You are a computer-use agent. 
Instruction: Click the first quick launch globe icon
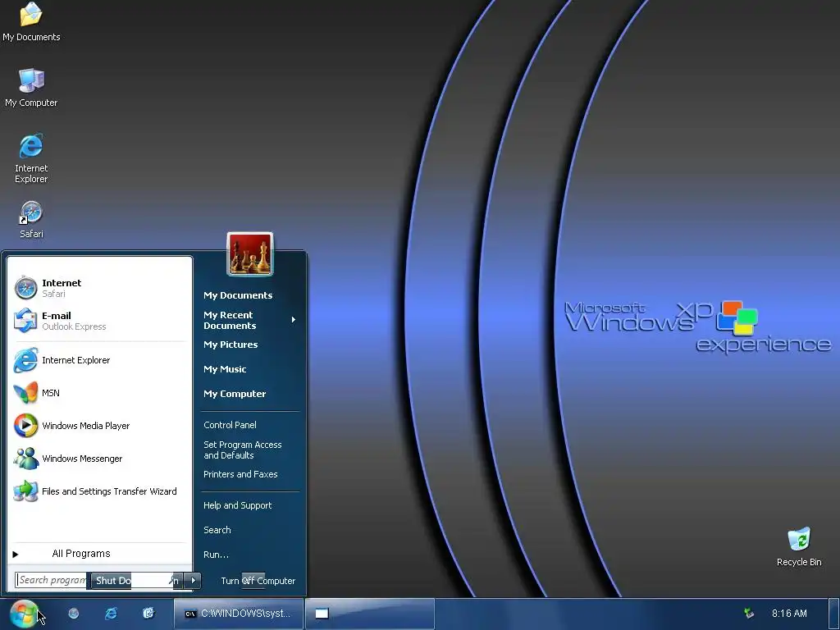coord(74,614)
